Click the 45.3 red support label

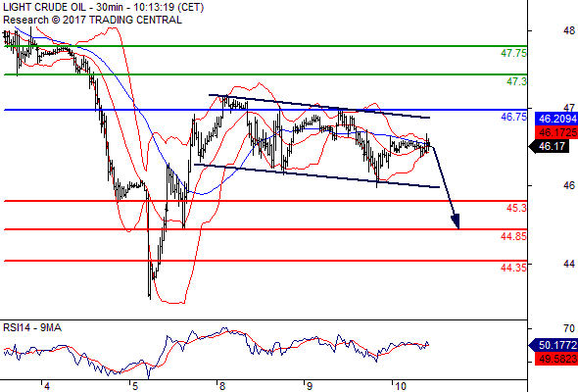[516, 208]
